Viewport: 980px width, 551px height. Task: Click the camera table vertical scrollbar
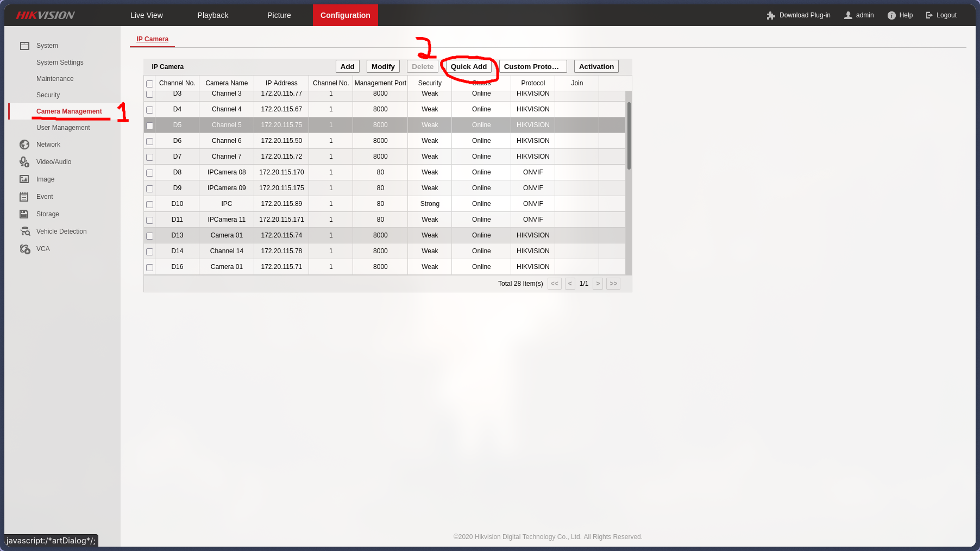click(x=629, y=136)
